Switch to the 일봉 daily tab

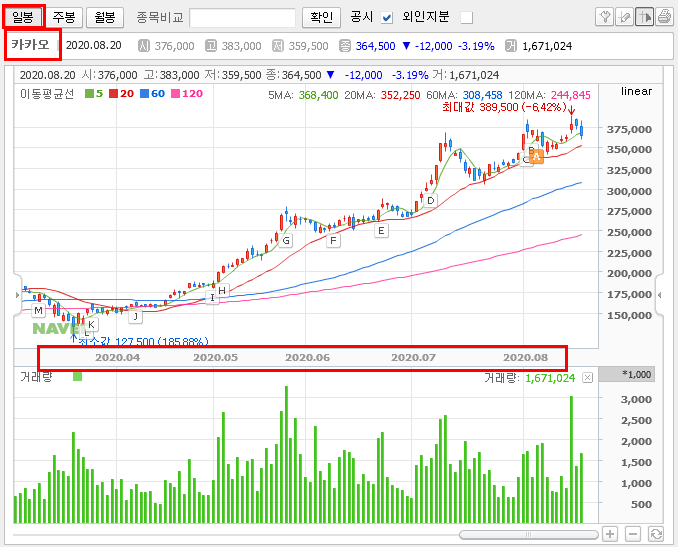pos(23,17)
